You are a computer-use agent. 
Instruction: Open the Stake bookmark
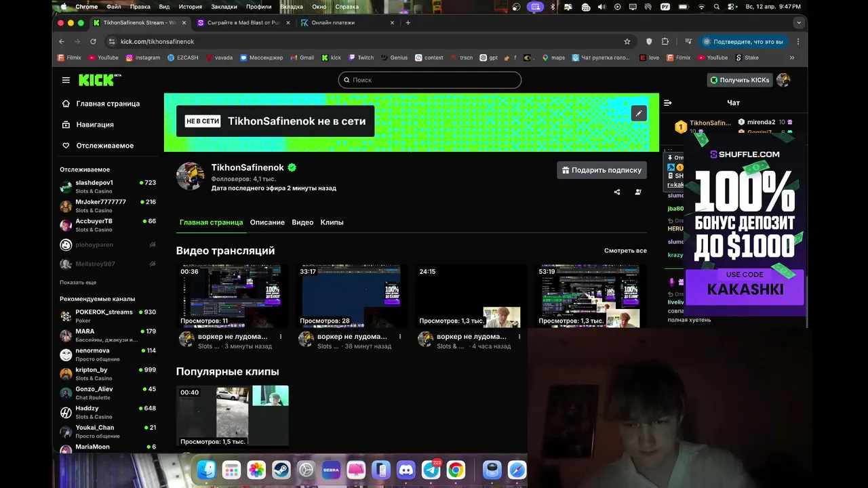pyautogui.click(x=747, y=58)
